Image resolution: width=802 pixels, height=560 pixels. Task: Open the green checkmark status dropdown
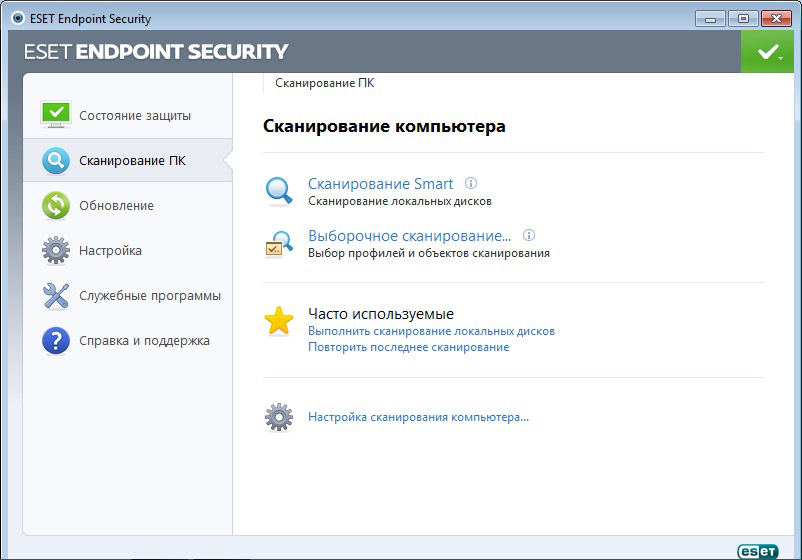(x=767, y=52)
